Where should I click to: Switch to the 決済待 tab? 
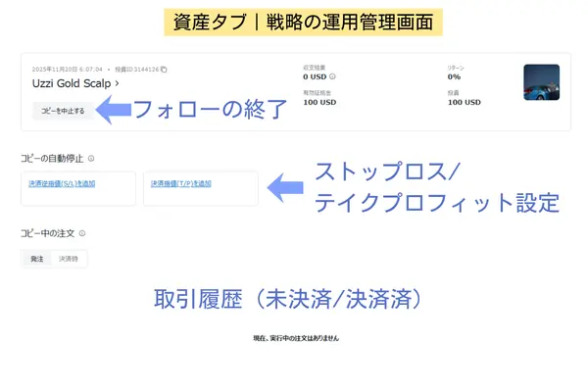(70, 259)
